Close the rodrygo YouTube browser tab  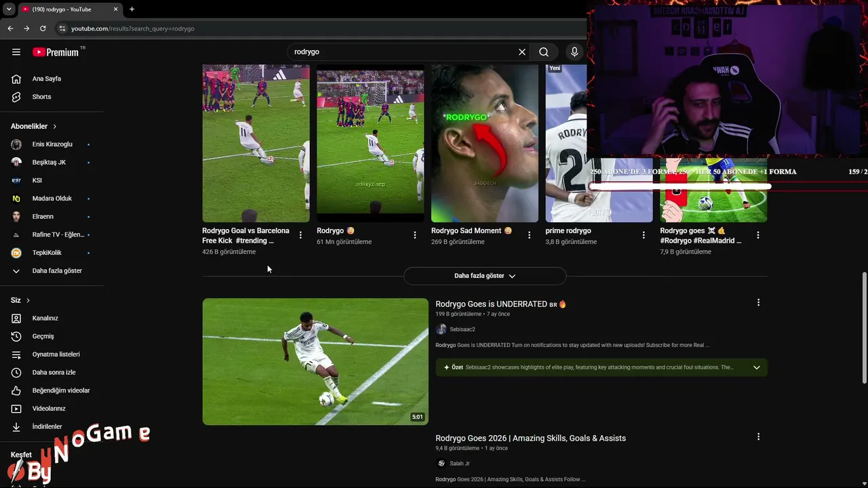coord(115,9)
